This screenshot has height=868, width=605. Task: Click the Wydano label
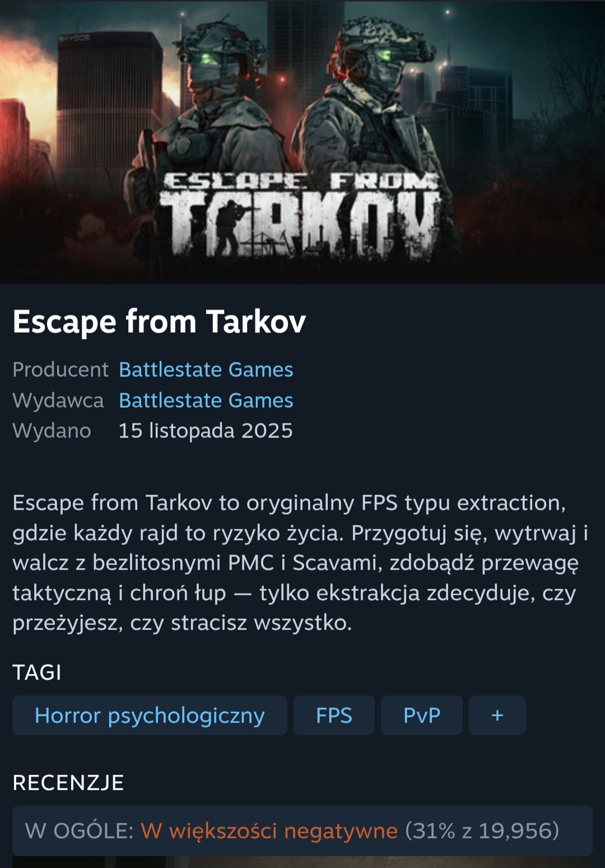pos(52,431)
